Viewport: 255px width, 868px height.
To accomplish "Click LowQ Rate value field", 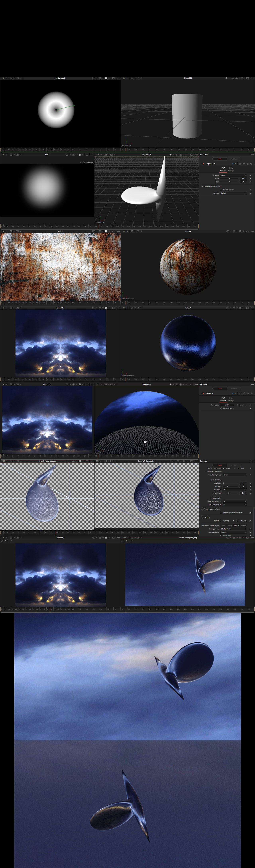I will click(x=243, y=483).
